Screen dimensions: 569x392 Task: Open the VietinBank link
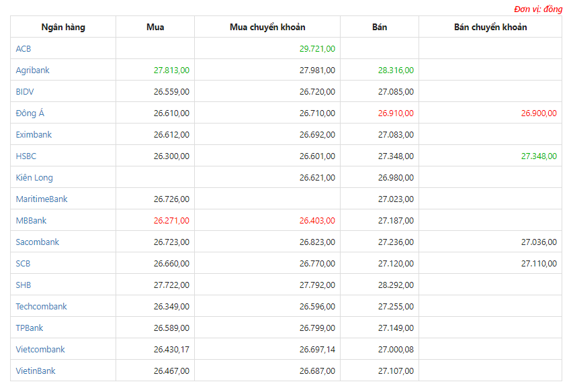(x=35, y=371)
